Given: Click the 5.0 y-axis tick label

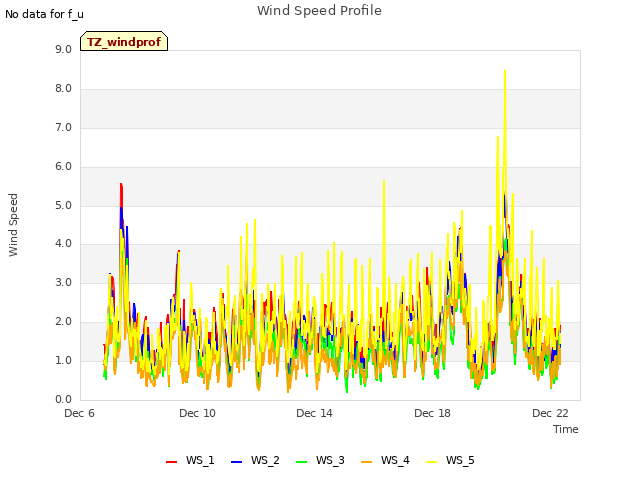Looking at the screenshot, I should coord(63,205).
